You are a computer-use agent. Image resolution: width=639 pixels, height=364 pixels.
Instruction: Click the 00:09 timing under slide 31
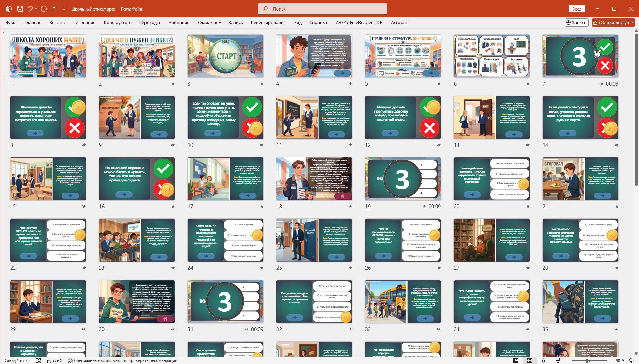pyautogui.click(x=257, y=329)
